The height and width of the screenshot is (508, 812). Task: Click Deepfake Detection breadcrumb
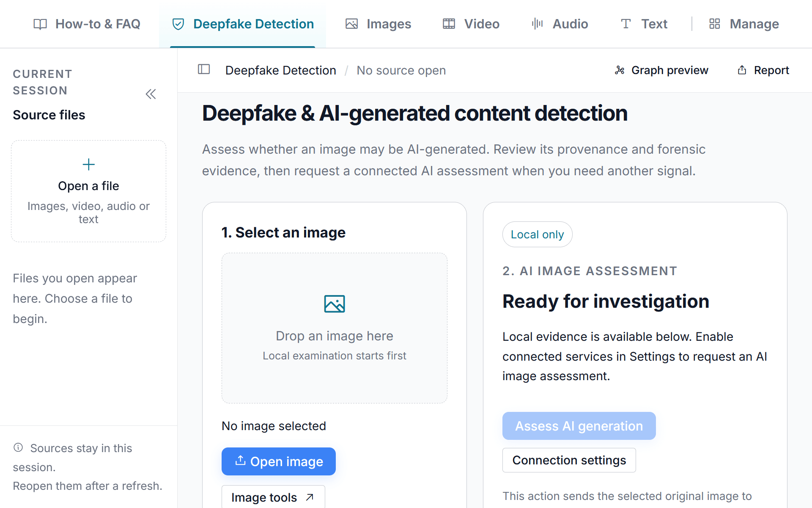(281, 70)
